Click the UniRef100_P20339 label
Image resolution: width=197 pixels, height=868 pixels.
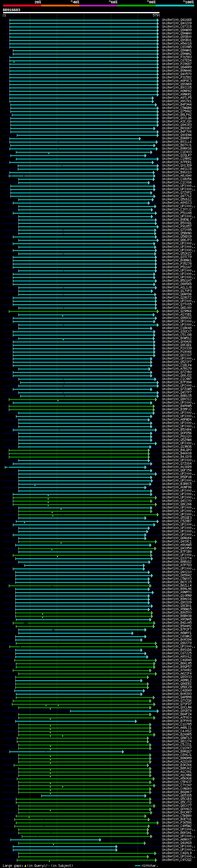click(x=177, y=349)
